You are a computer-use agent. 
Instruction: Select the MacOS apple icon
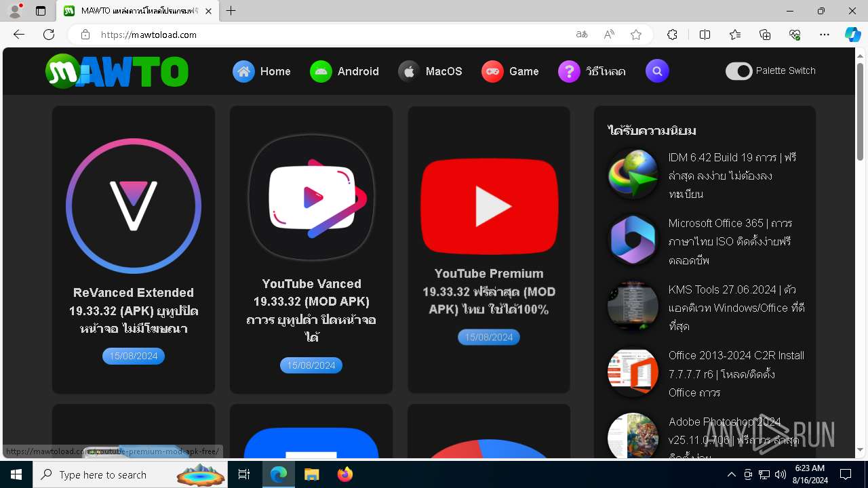[409, 71]
